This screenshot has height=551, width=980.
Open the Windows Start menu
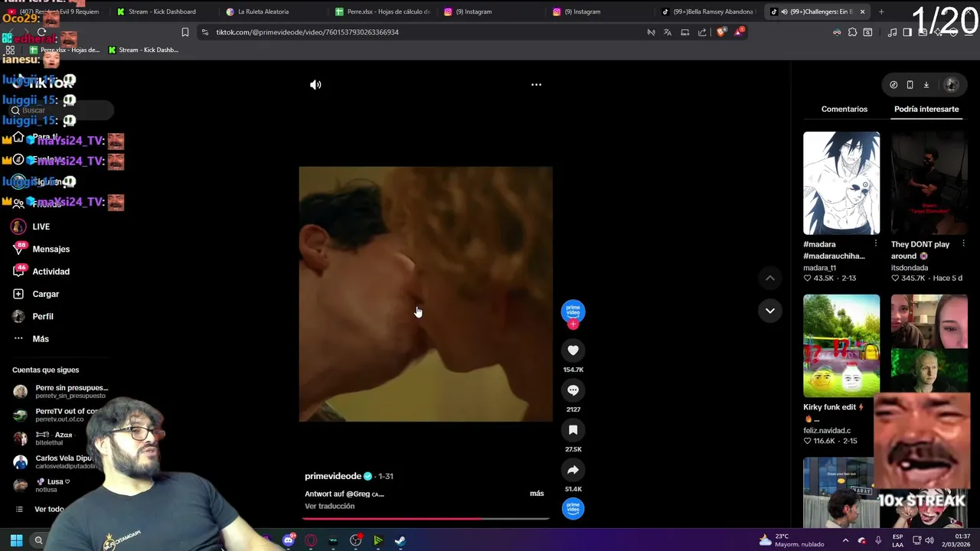click(16, 540)
